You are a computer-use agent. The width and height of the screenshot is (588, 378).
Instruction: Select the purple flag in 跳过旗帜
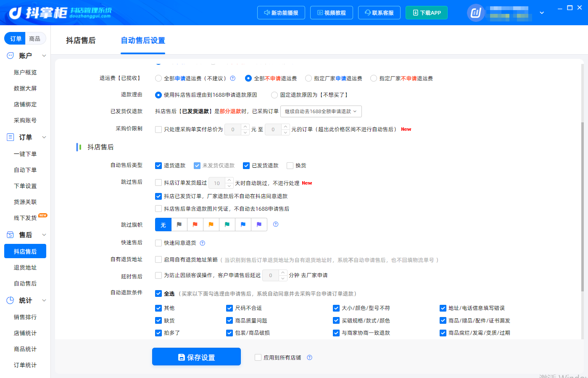259,225
